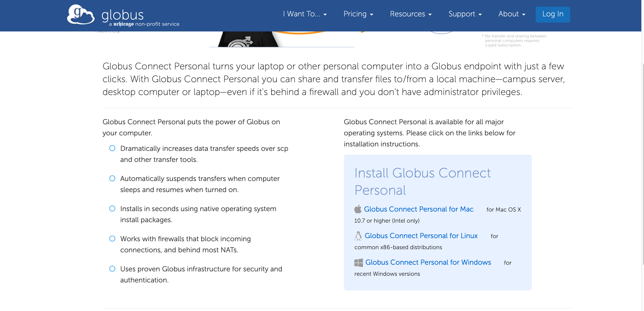The height and width of the screenshot is (311, 644).
Task: Click the Linux penguin icon
Action: 358,236
